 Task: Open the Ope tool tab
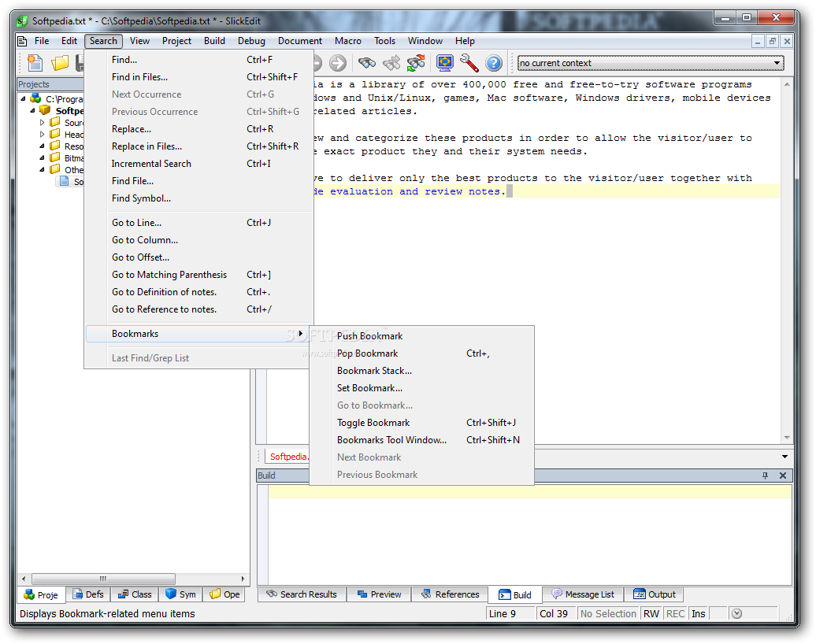click(x=224, y=594)
